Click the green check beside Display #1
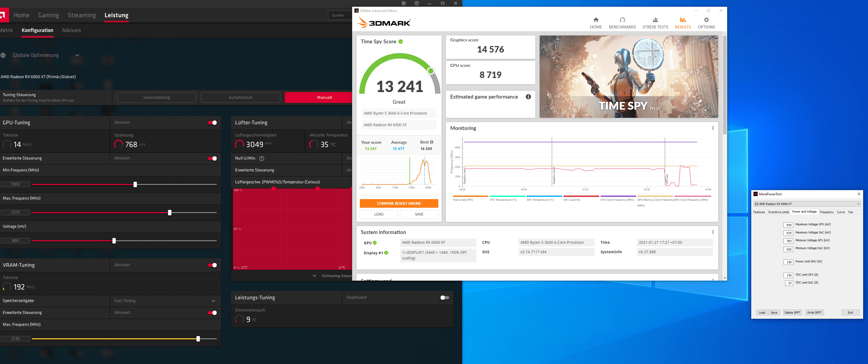868x364 pixels. pyautogui.click(x=386, y=253)
